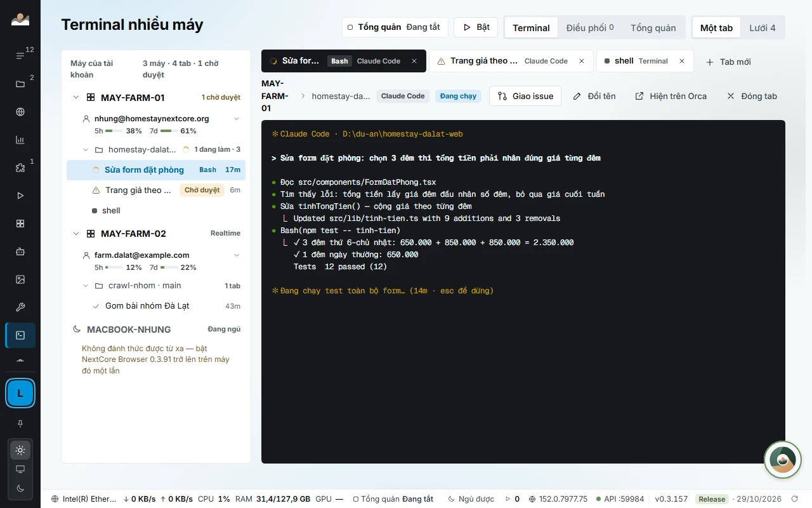Switch to system theme monitor icon
Viewport: 812px width, 508px height.
click(x=20, y=469)
